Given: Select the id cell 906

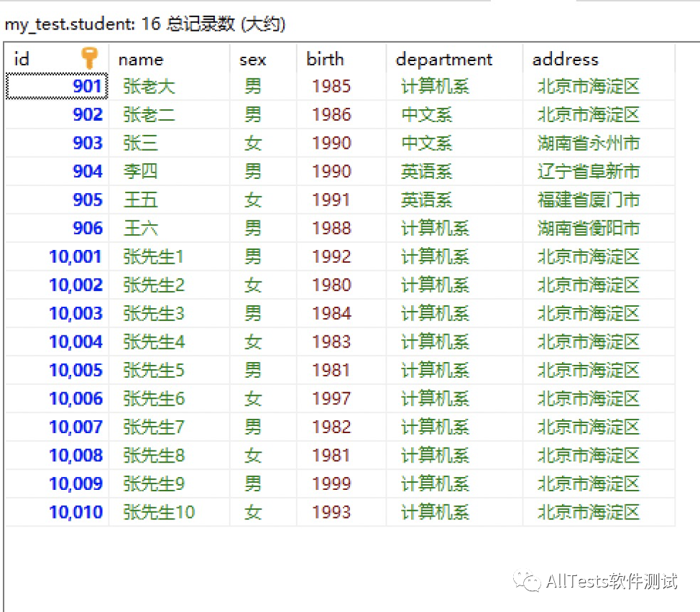Looking at the screenshot, I should click(x=57, y=228).
